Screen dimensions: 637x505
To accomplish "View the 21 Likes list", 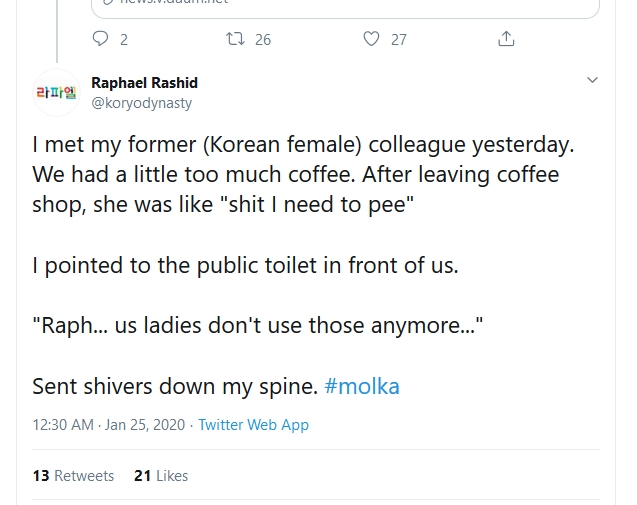I will pyautogui.click(x=161, y=476).
